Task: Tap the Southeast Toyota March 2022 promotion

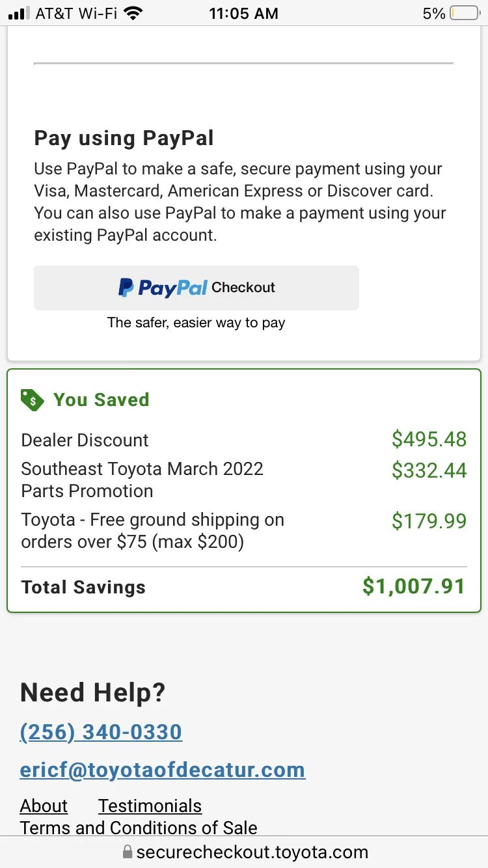Action: point(142,480)
